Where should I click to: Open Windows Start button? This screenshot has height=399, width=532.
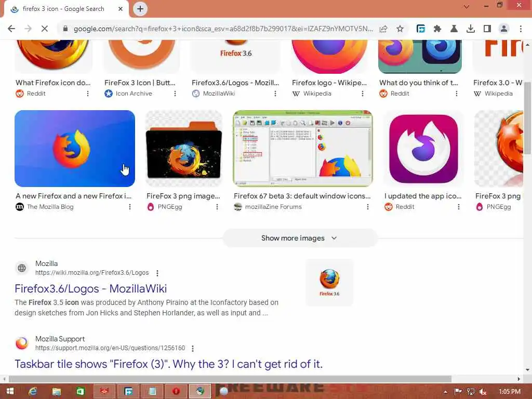(10, 392)
